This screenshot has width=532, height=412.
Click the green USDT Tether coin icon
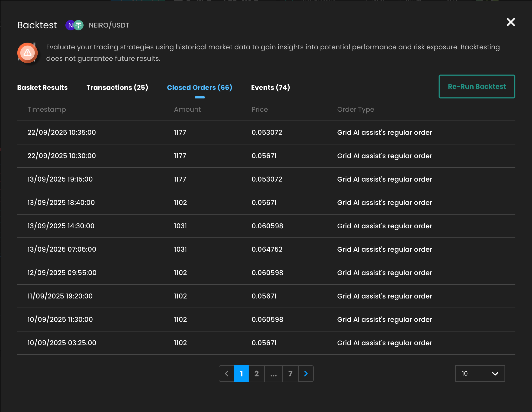pos(79,25)
